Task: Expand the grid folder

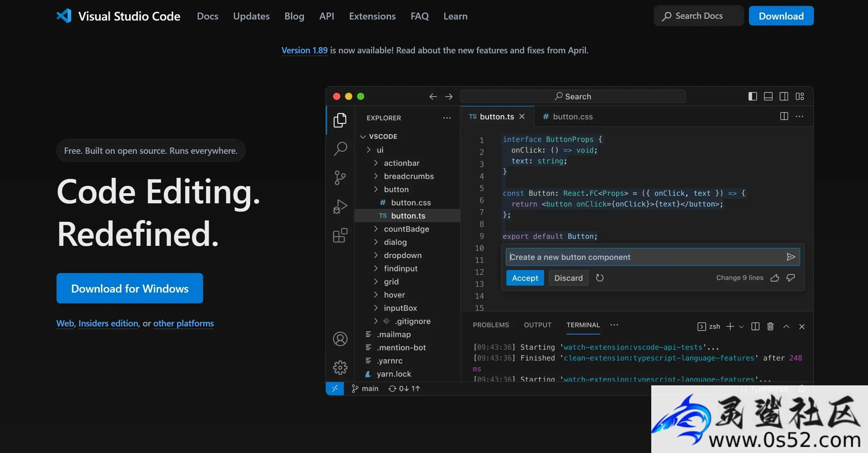Action: coord(376,281)
